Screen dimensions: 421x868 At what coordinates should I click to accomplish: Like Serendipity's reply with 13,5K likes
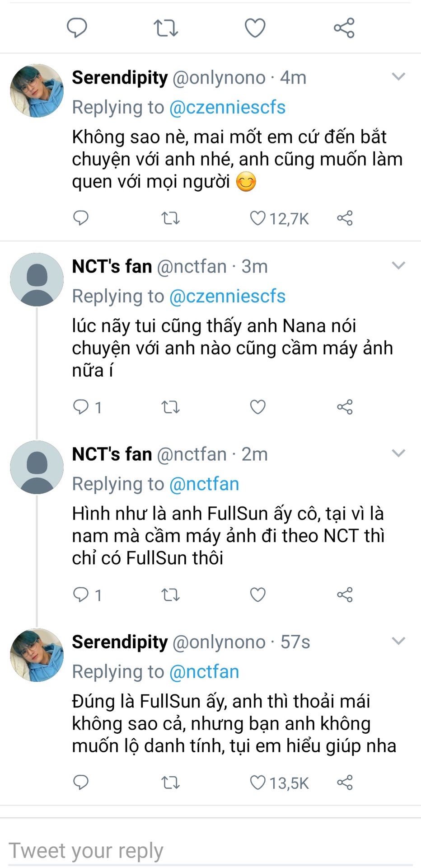pyautogui.click(x=258, y=783)
